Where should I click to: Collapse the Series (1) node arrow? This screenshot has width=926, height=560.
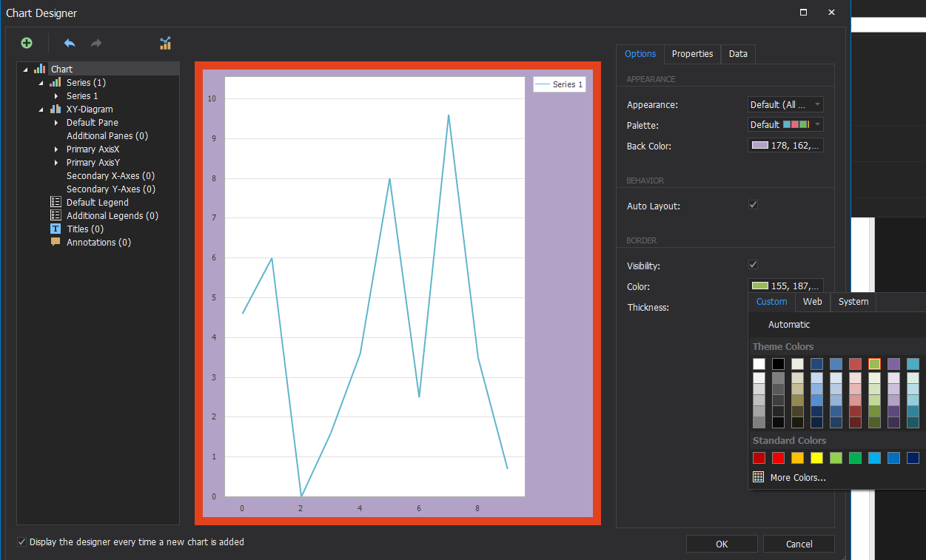pyautogui.click(x=41, y=82)
